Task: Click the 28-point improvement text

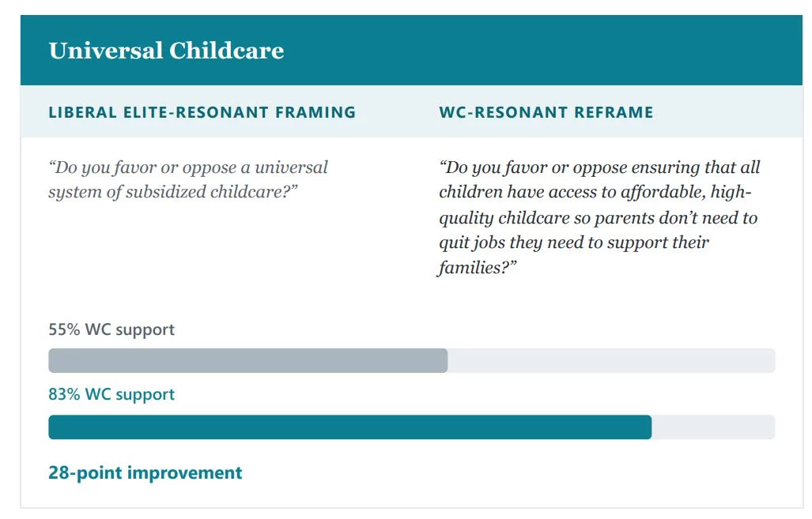Action: [145, 472]
